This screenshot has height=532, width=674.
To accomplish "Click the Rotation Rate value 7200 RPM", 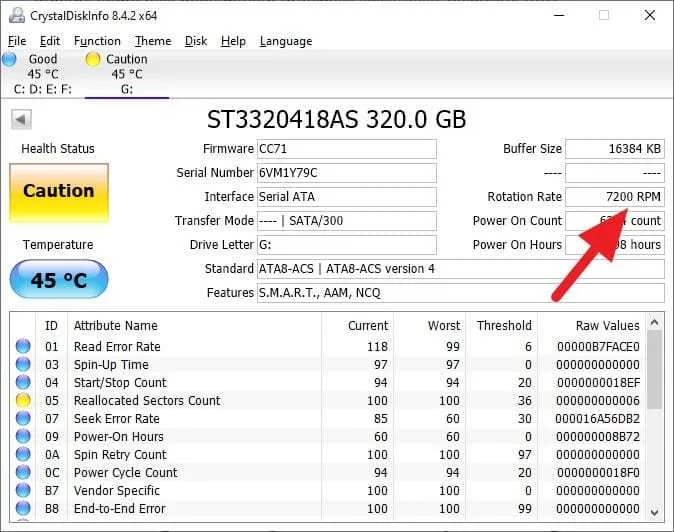I will (615, 197).
